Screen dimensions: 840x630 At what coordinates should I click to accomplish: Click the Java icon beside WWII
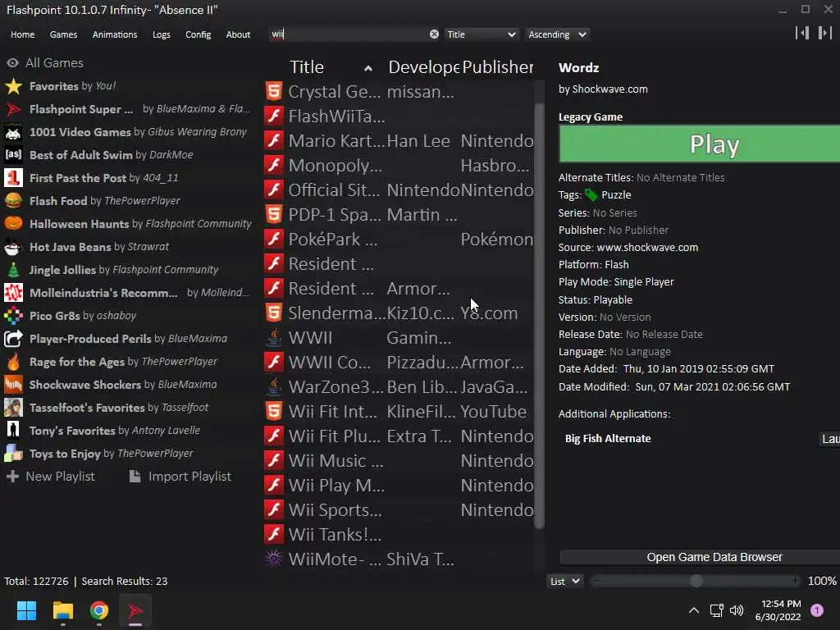[274, 337]
